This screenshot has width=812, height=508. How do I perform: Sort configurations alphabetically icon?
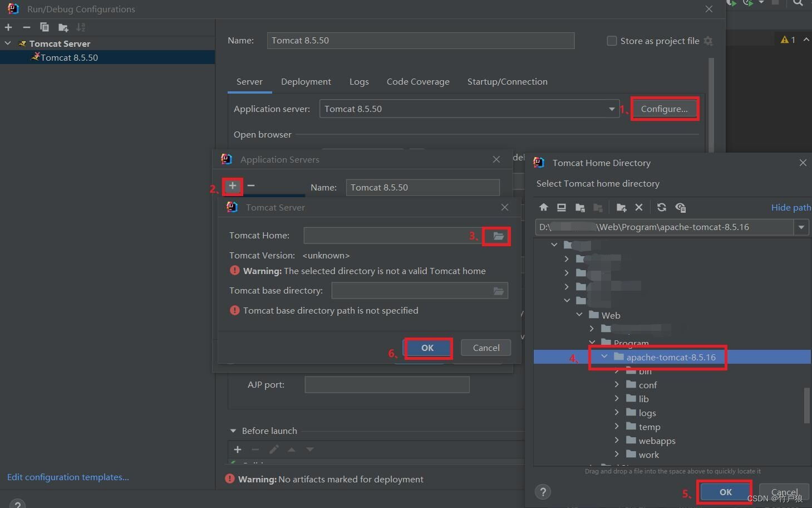coord(81,27)
